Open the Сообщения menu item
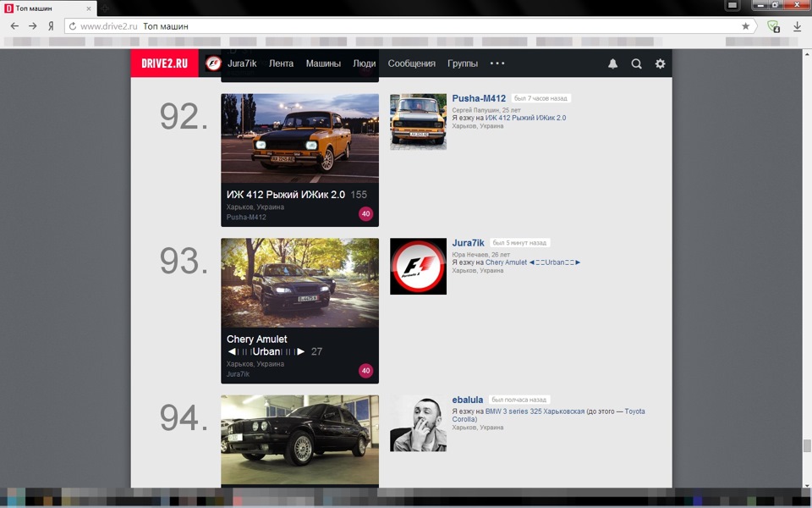Screen dimensions: 812x508 coord(412,63)
